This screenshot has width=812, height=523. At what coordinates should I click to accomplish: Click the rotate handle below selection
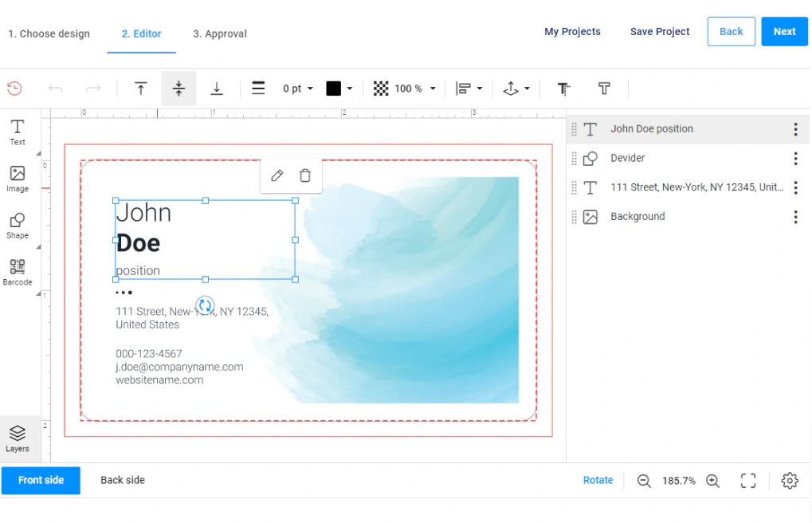205,305
